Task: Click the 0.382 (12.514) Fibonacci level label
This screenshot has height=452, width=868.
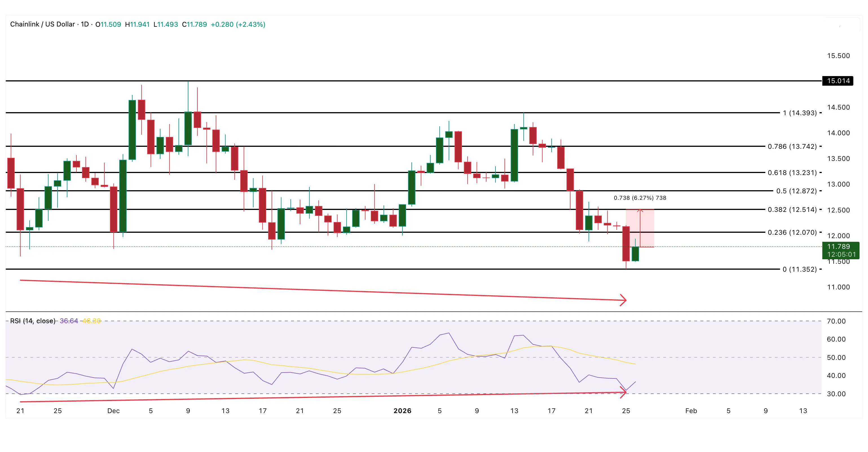Action: tap(792, 209)
